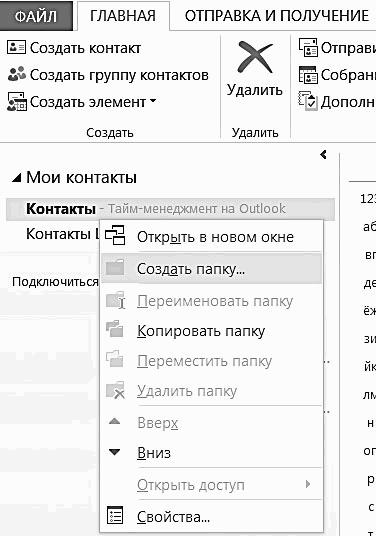This screenshot has width=376, height=536.
Task: Click Создать группу контактов label
Action: tap(119, 75)
